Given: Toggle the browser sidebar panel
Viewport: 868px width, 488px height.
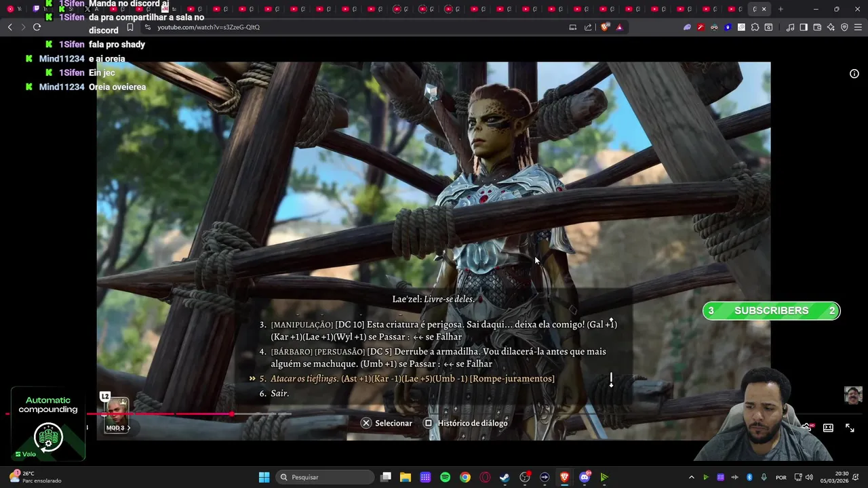Looking at the screenshot, I should (804, 27).
